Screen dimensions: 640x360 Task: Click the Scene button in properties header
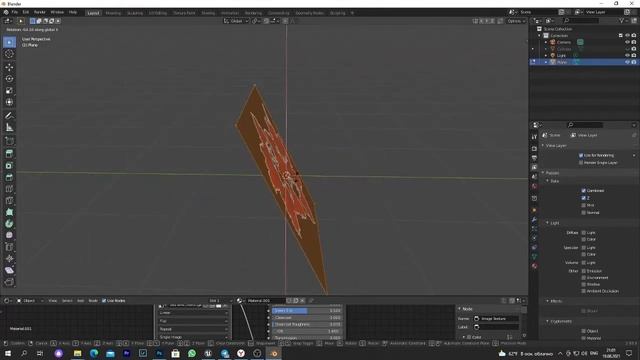pyautogui.click(x=552, y=135)
